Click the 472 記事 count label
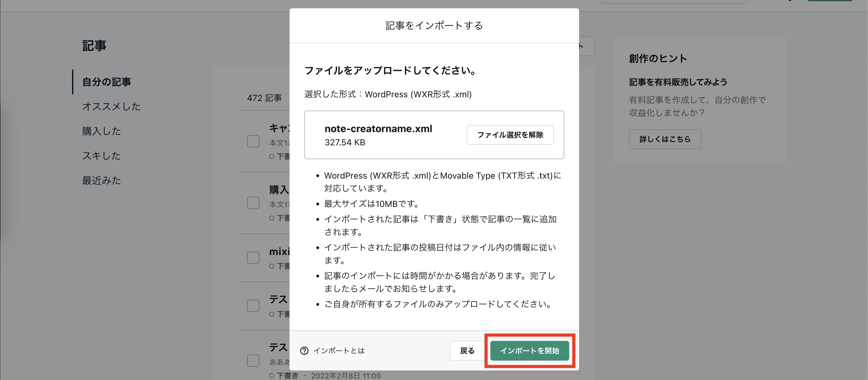Viewport: 868px width, 380px height. [264, 98]
